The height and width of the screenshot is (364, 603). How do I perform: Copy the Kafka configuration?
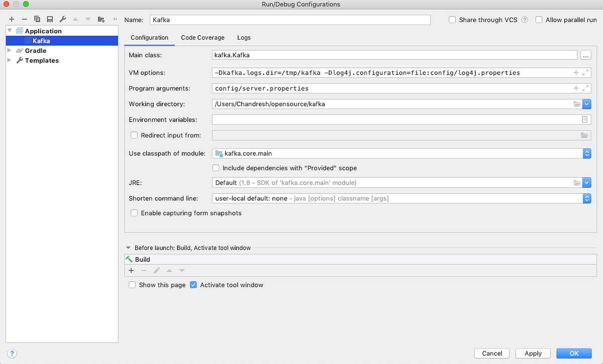pos(37,19)
